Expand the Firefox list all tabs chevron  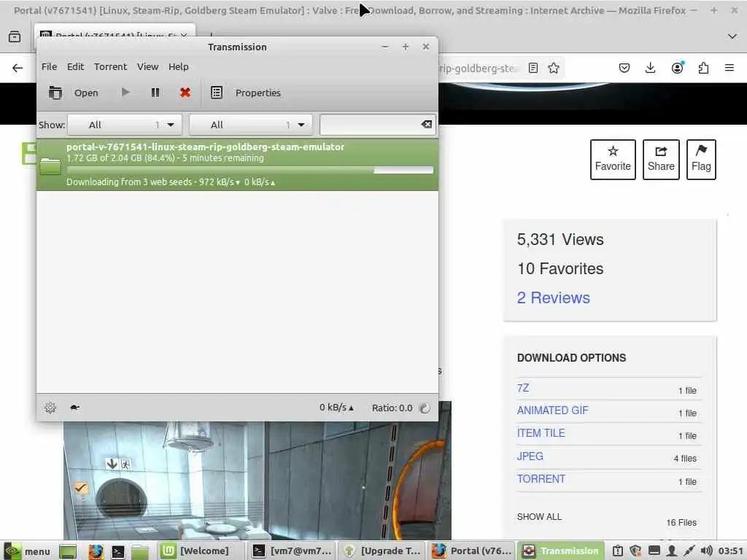732,36
